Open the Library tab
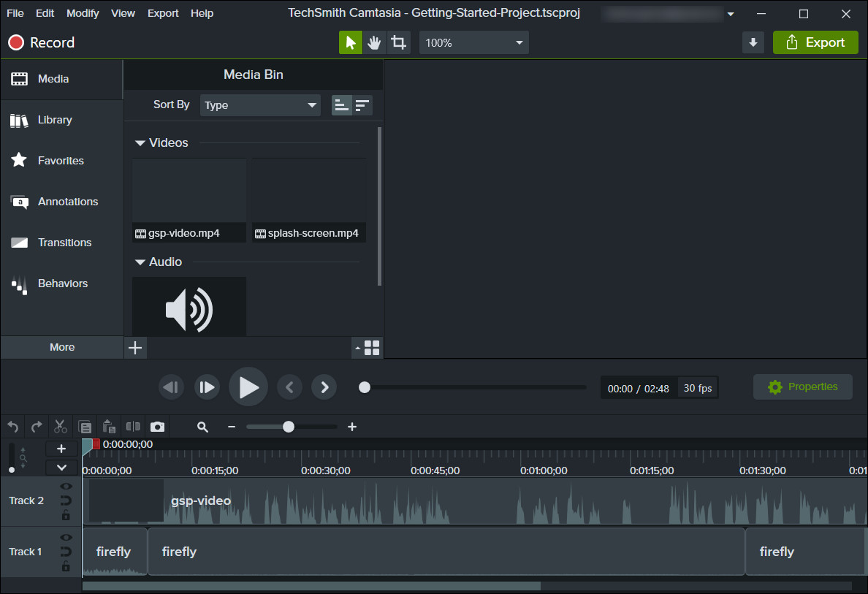The width and height of the screenshot is (868, 594). [x=61, y=120]
